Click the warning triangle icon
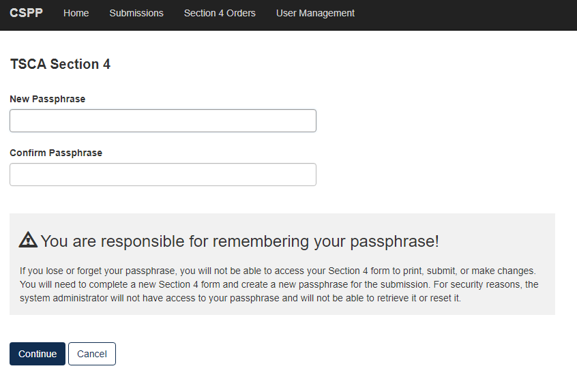Screen dimensions: 577x392 click(28, 240)
